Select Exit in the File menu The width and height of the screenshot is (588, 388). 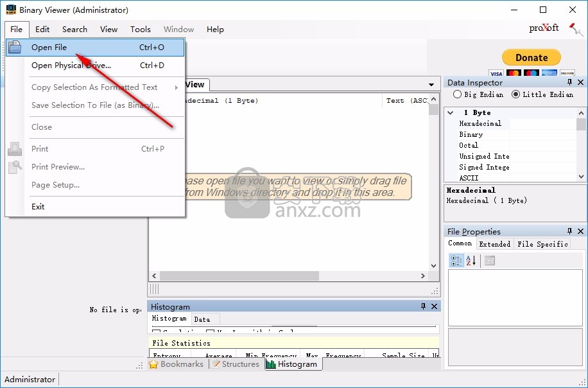(95, 207)
